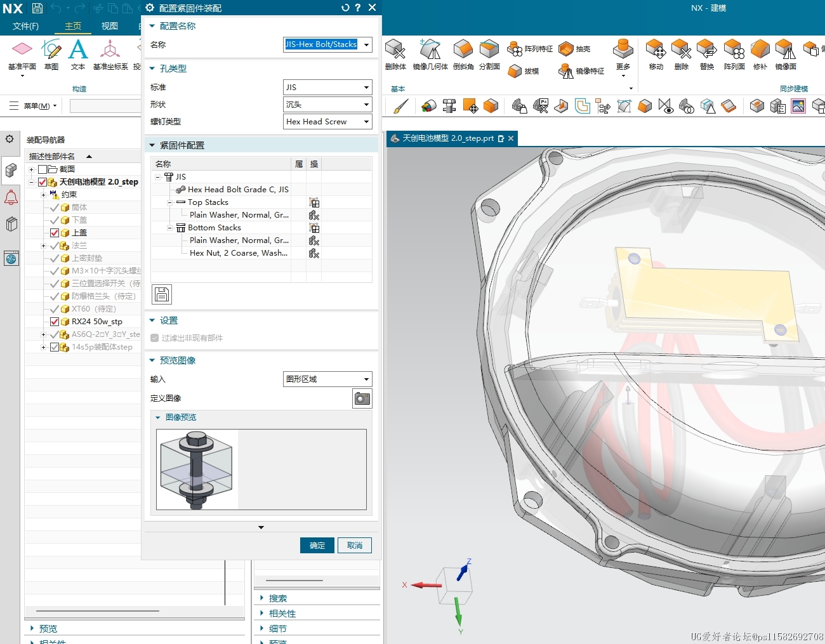
Task: Collapse the Bottom Stacks tree node
Action: [170, 228]
